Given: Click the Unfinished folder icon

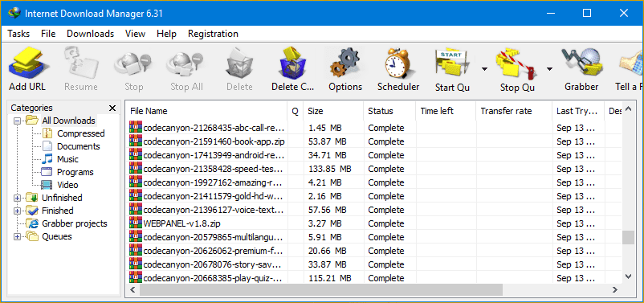Looking at the screenshot, I should [31, 198].
